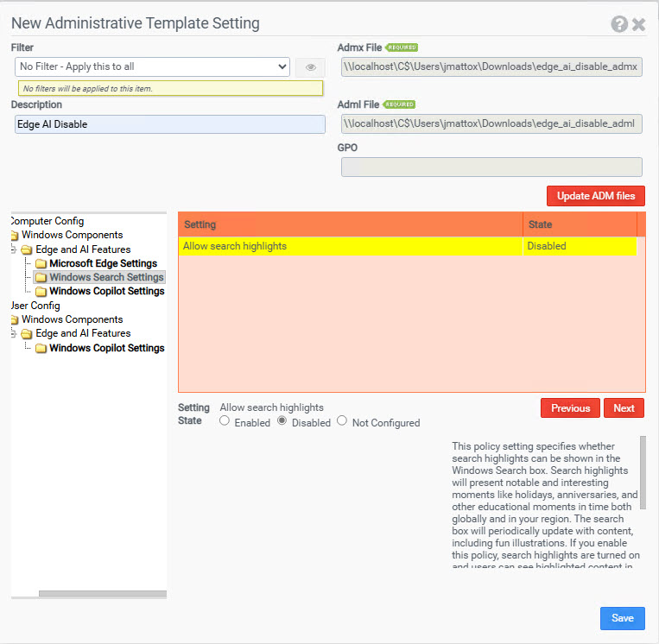Click the User Config Edge and AI Features folder icon

[x=27, y=334]
